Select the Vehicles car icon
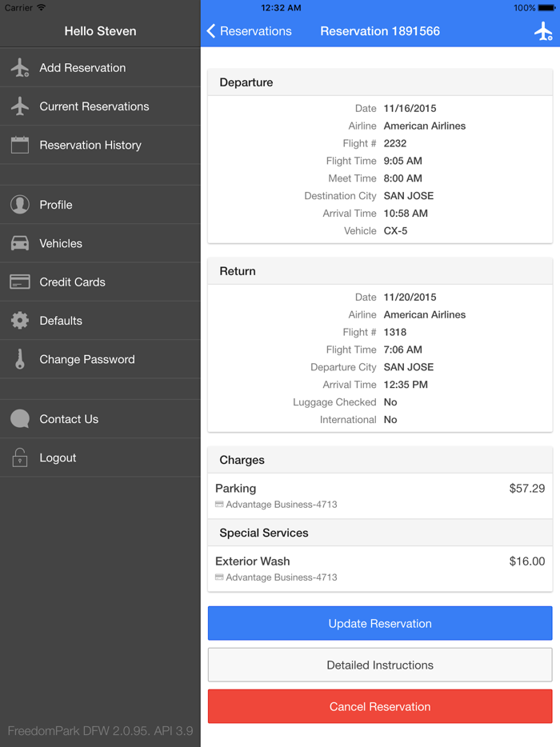This screenshot has height=747, width=560. pyautogui.click(x=20, y=243)
